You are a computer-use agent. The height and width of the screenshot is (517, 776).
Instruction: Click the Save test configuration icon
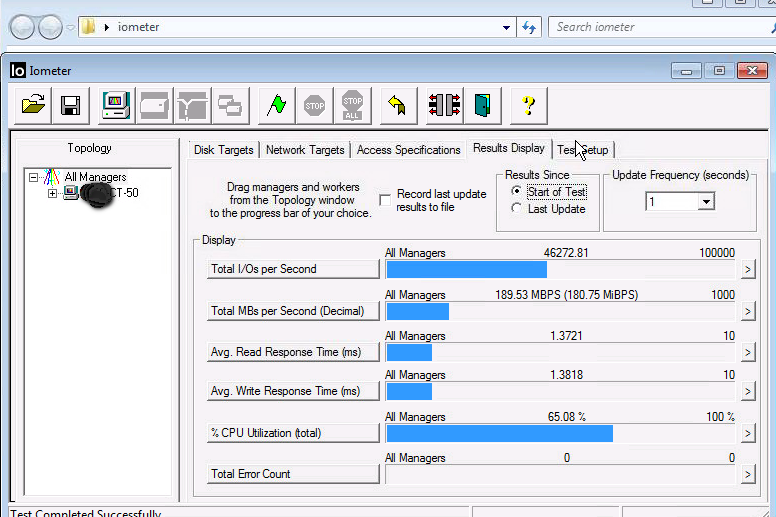coord(70,105)
